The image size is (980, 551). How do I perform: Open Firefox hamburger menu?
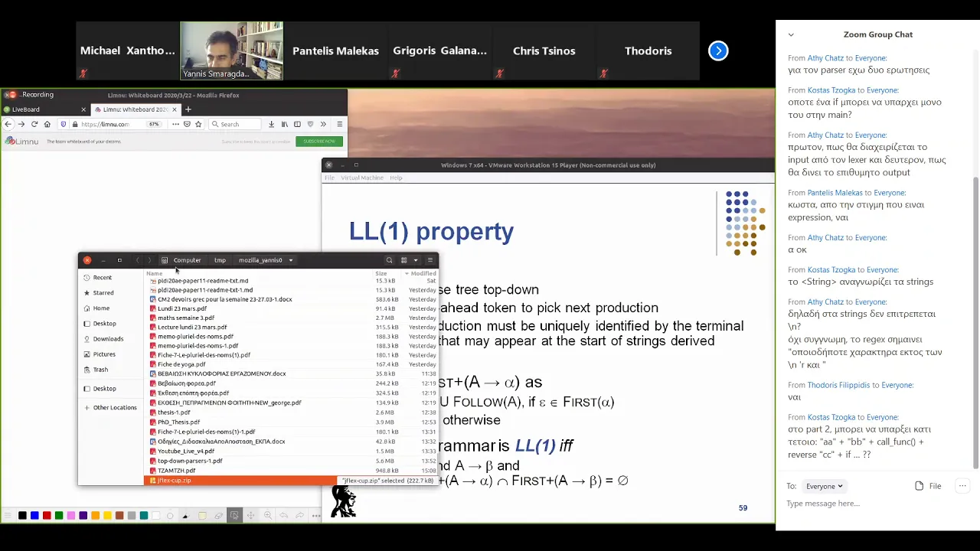pos(339,124)
